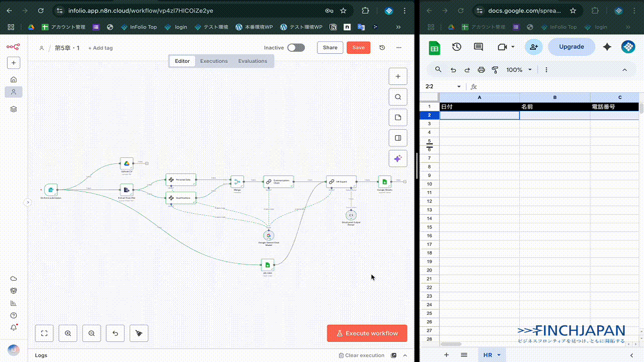Click the Google Gemini Chat Model node

269,235
